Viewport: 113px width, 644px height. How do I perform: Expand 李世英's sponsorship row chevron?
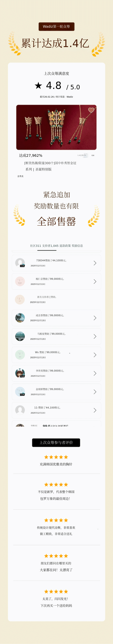point(95,373)
